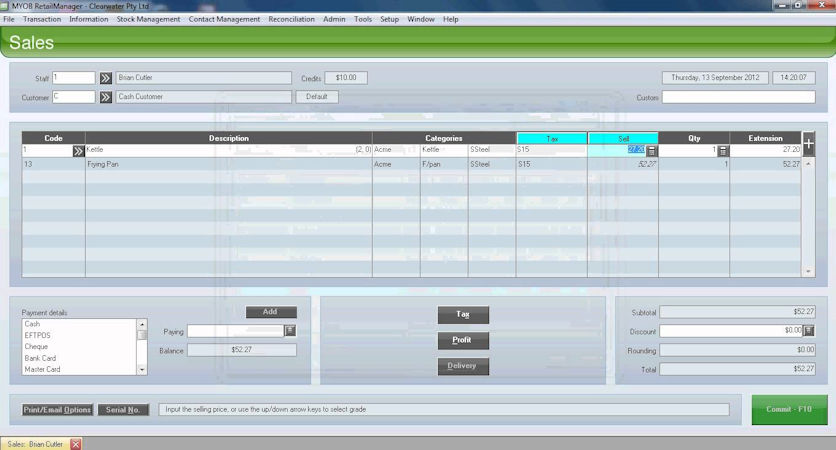836x450 pixels.
Task: Open calculator icon in Paying field
Action: [290, 331]
